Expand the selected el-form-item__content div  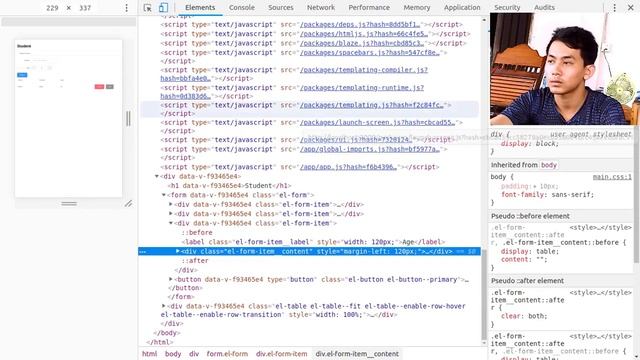(178, 251)
